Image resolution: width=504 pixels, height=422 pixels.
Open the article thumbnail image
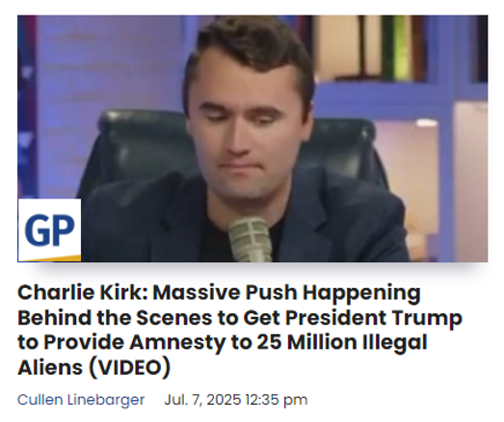252,139
